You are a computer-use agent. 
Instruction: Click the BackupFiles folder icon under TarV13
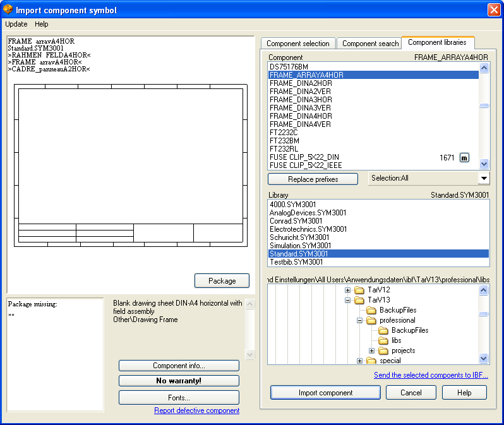(371, 310)
